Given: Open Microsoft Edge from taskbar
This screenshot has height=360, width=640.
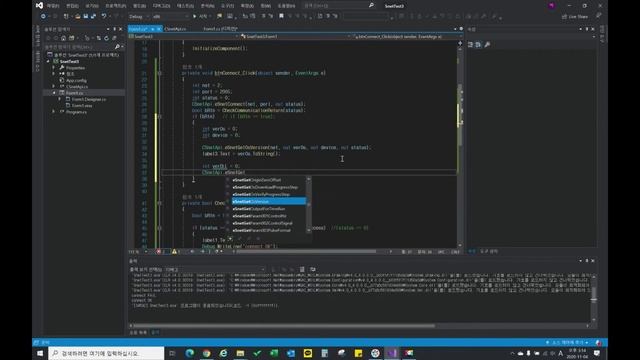Looking at the screenshot, I should (x=190, y=353).
